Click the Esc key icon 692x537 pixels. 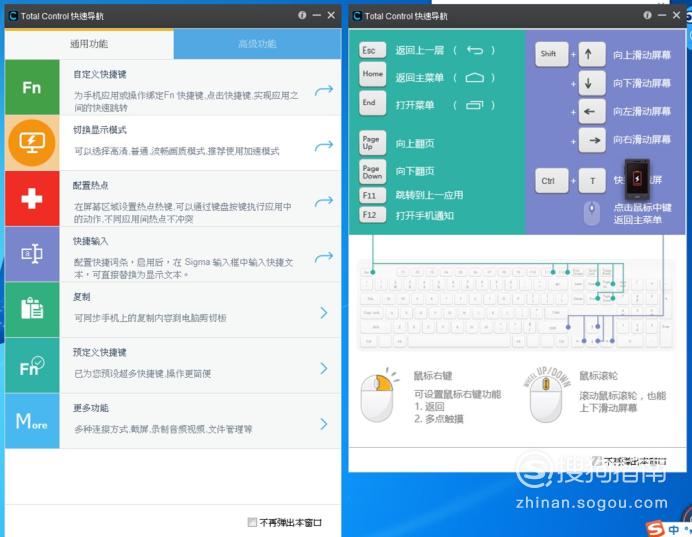click(372, 50)
